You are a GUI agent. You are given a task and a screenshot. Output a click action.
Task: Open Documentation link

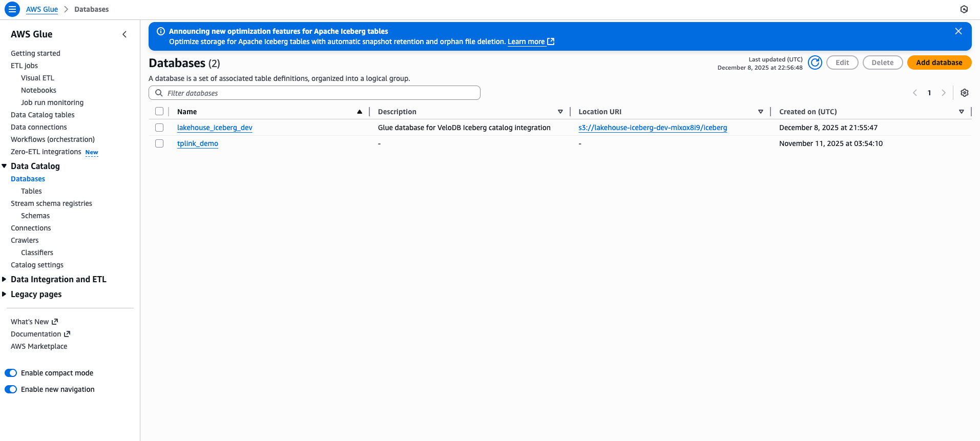pos(36,334)
